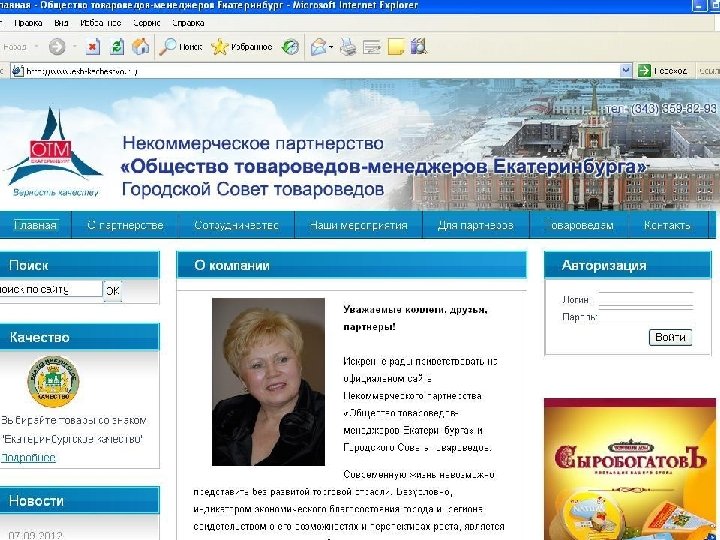Screen dimensions: 720x540
Task: Click the 'Некоммерческое партнерство' header text
Action: coord(253,143)
